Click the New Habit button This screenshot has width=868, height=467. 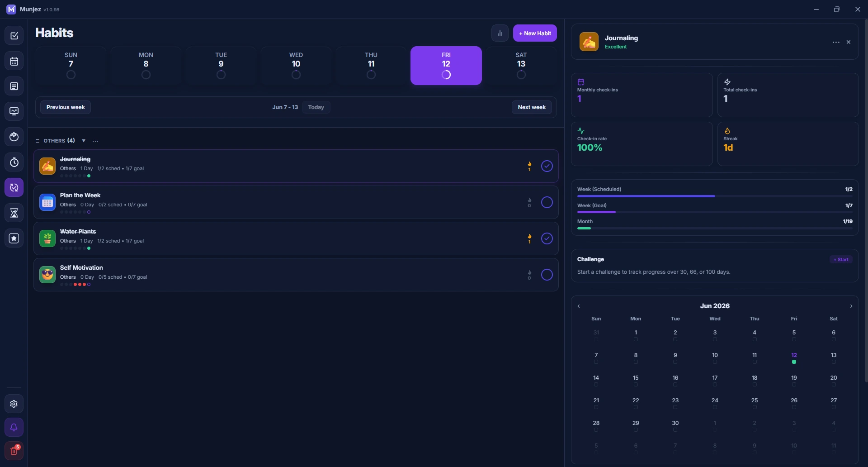(x=535, y=33)
